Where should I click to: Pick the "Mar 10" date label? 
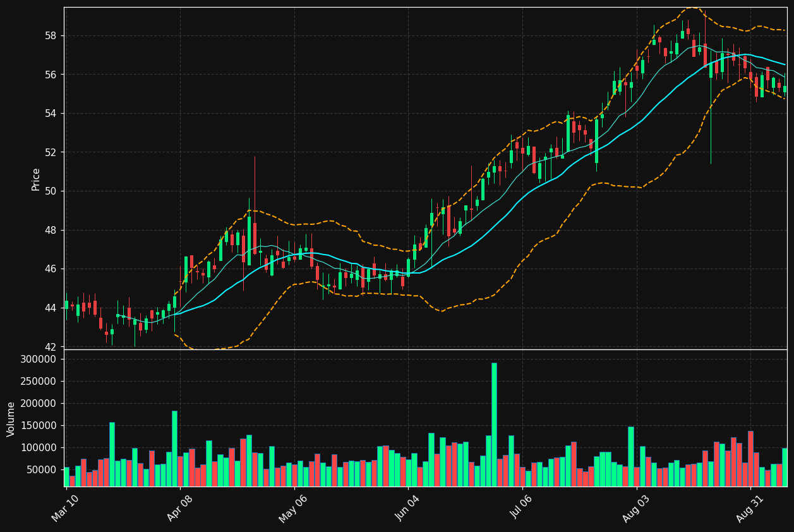[66, 508]
